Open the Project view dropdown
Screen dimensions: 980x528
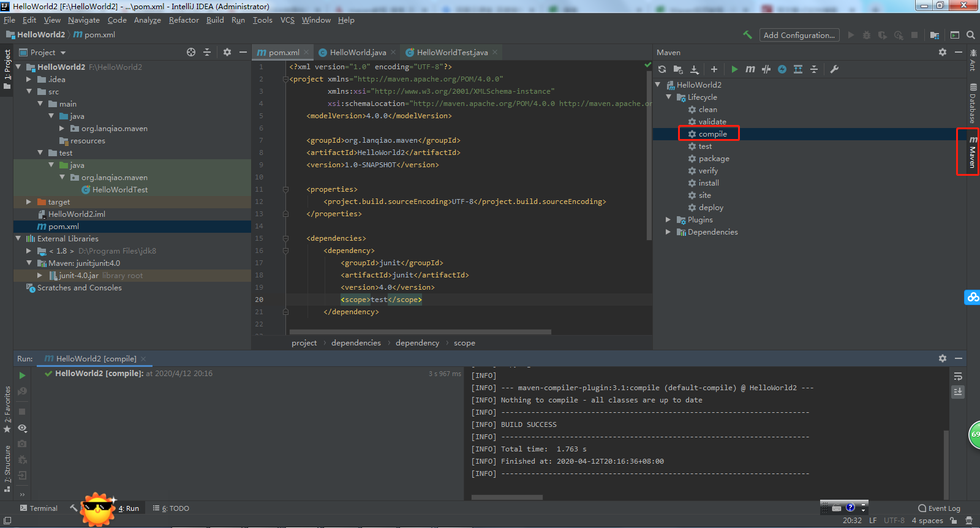pyautogui.click(x=42, y=52)
